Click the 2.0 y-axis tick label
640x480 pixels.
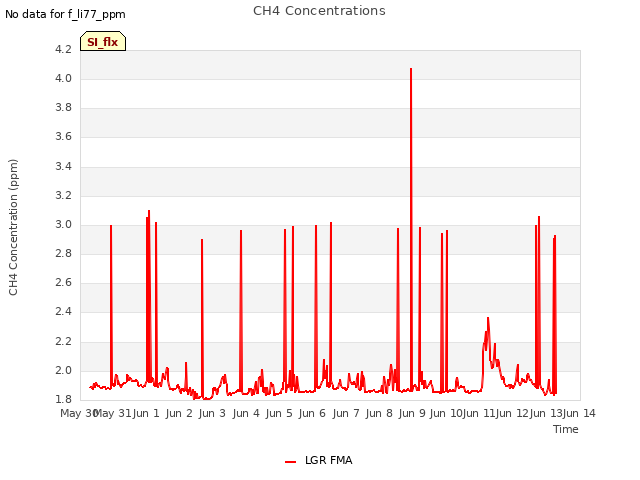pyautogui.click(x=63, y=370)
